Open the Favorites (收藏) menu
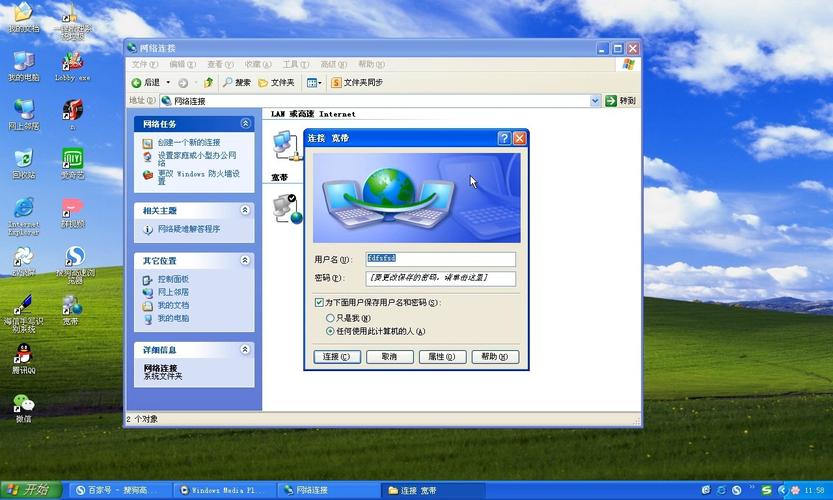Image resolution: width=833 pixels, height=500 pixels. pos(258,64)
